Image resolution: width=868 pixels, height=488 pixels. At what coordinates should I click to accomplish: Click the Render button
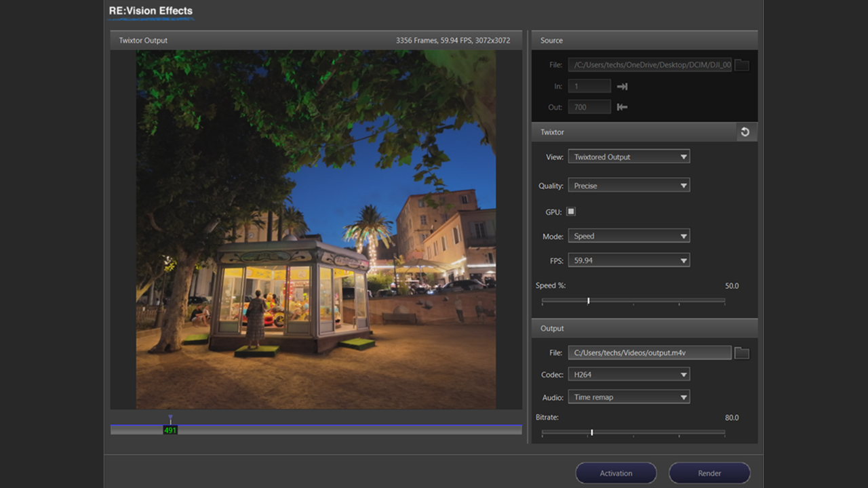click(709, 473)
